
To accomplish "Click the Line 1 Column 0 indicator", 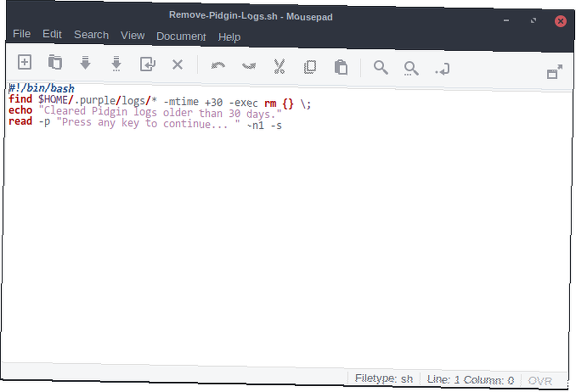I will tap(470, 379).
